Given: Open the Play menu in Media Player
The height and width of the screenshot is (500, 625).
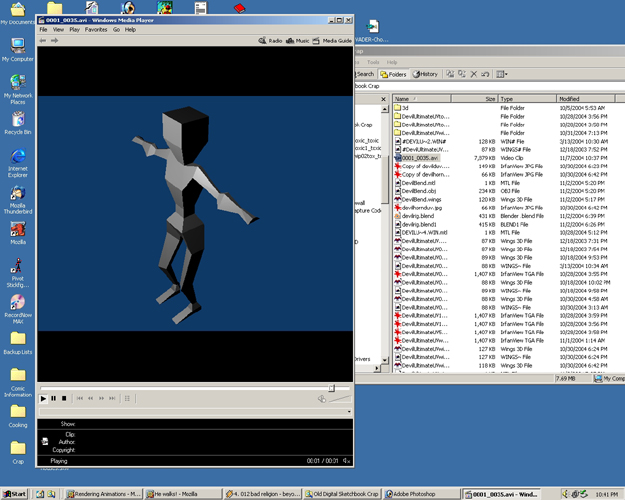Looking at the screenshot, I should 75,30.
